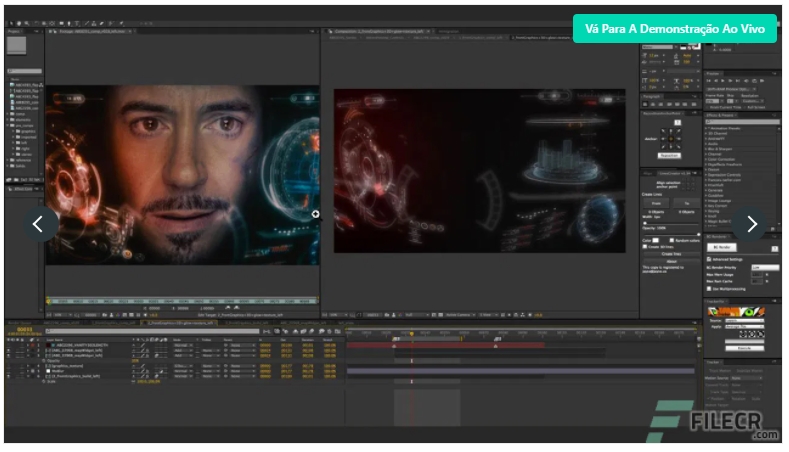The width and height of the screenshot is (789, 452).
Task: Expand Blur & Sharpen effects category
Action: pyautogui.click(x=706, y=149)
